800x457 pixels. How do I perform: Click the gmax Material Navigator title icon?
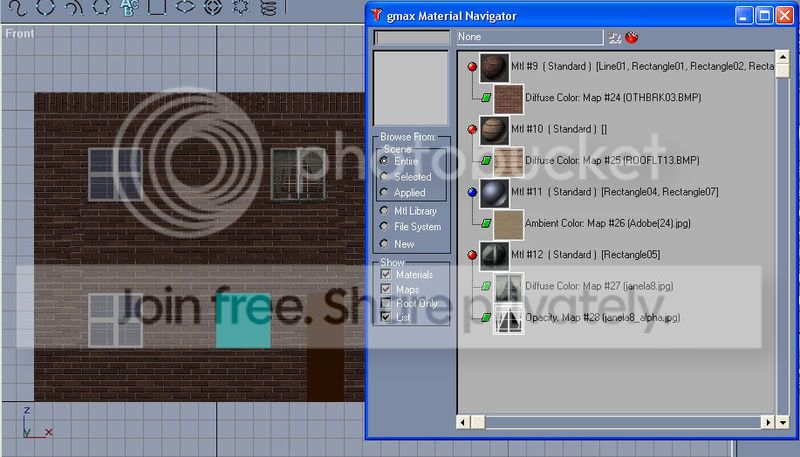(x=377, y=15)
